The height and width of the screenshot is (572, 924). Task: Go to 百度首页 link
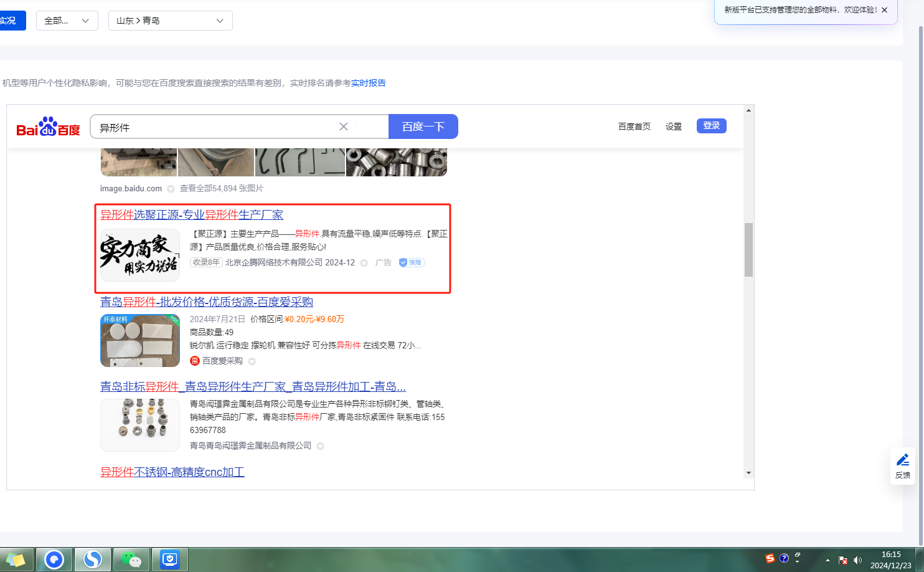tap(634, 126)
